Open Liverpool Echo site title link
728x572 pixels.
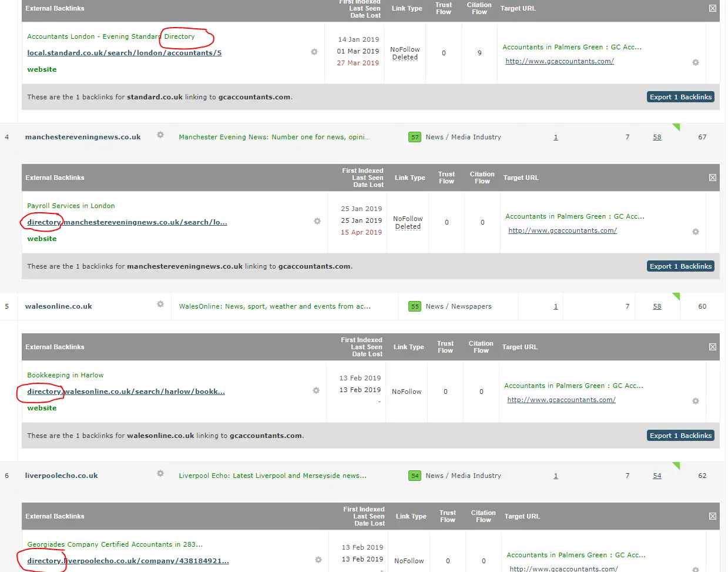pyautogui.click(x=273, y=476)
